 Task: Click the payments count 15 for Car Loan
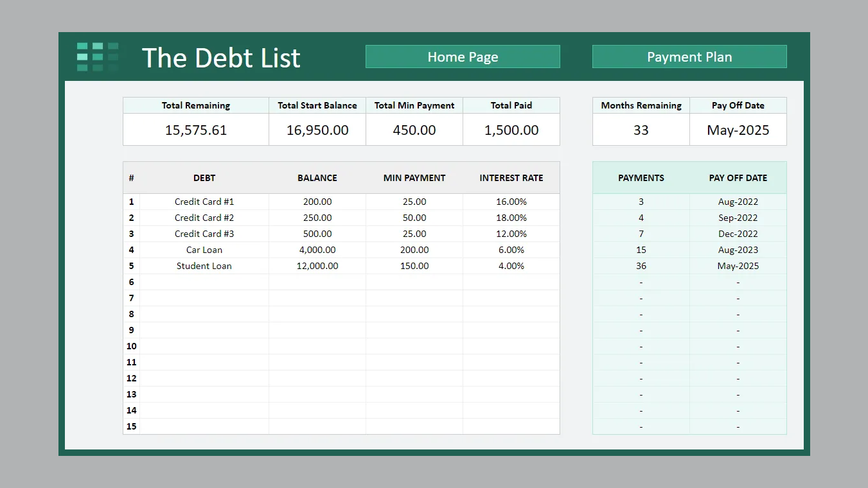pos(641,250)
